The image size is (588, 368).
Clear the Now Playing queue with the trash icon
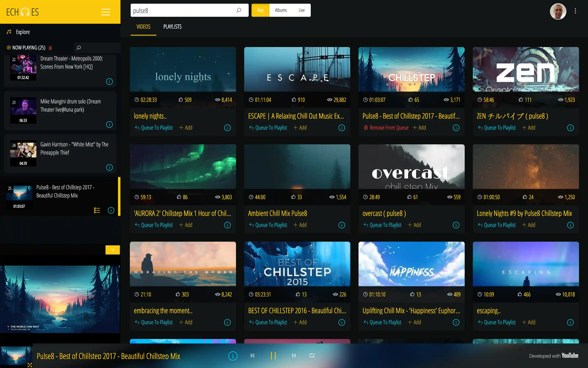[x=50, y=48]
